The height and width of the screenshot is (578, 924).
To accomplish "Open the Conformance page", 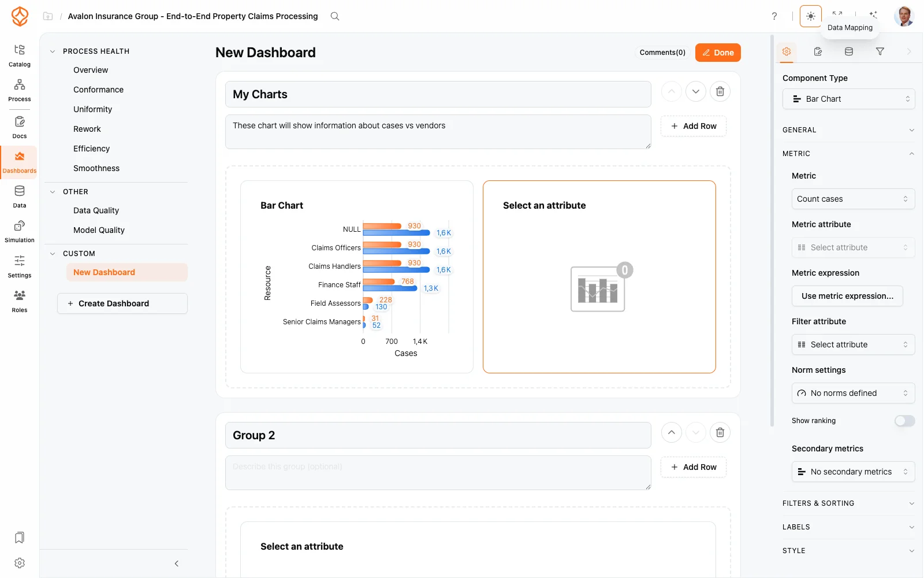I will (x=98, y=90).
